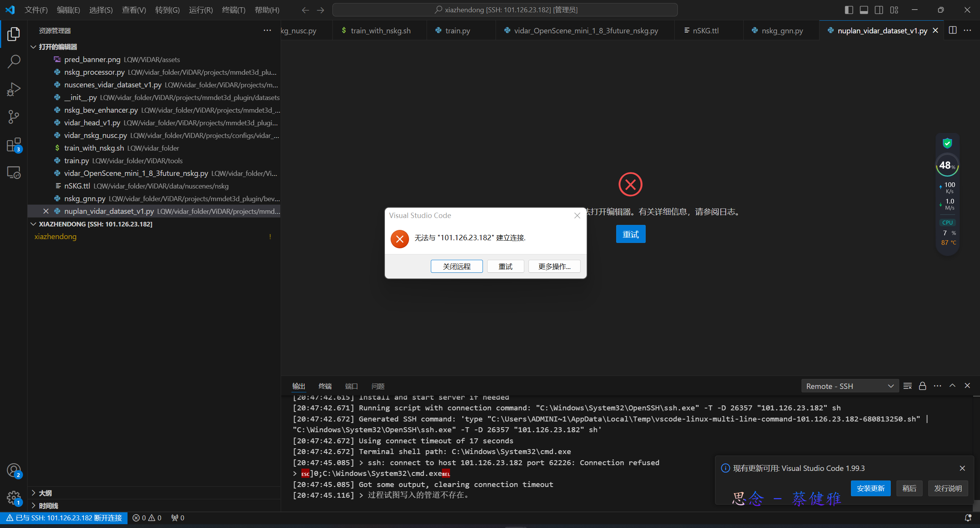Maximize the bottom panel with chevron
This screenshot has width=980, height=528.
pos(952,385)
